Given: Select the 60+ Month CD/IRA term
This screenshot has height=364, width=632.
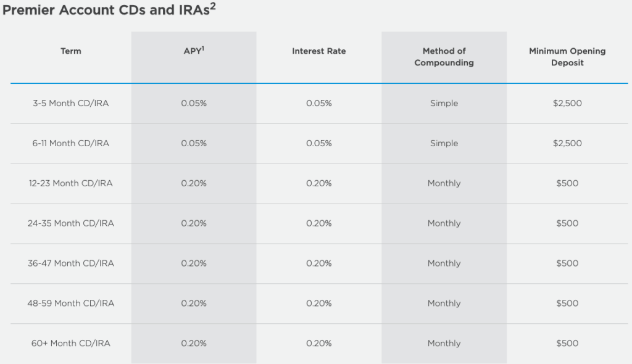Looking at the screenshot, I should (71, 343).
